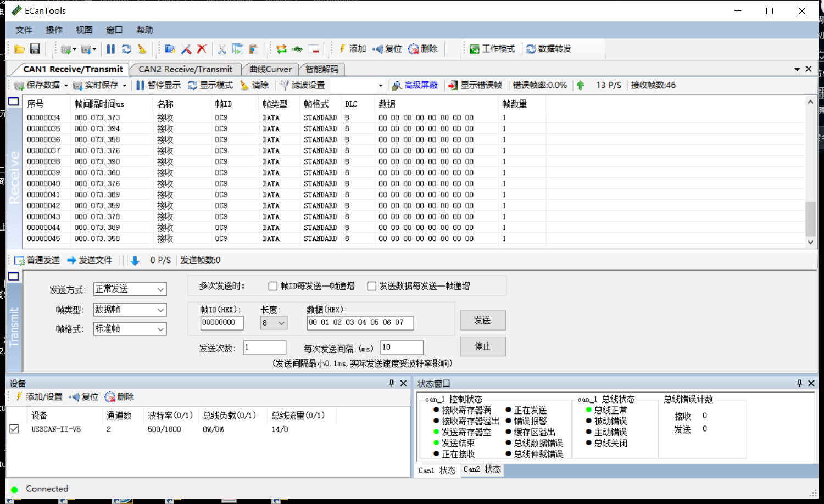Click the refresh arrows icon in top toolbar
Screen dimensions: 824x504
click(x=126, y=49)
